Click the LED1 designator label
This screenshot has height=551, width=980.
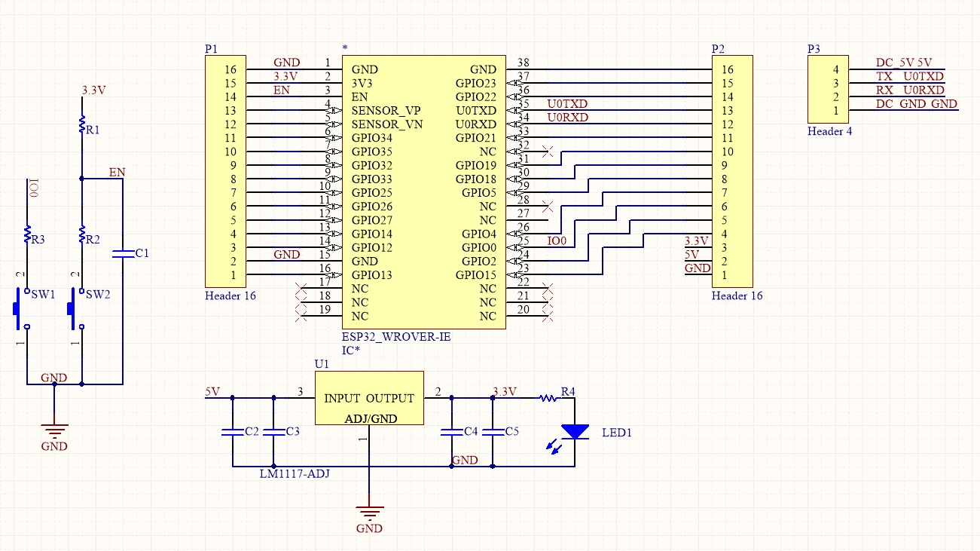coord(615,433)
